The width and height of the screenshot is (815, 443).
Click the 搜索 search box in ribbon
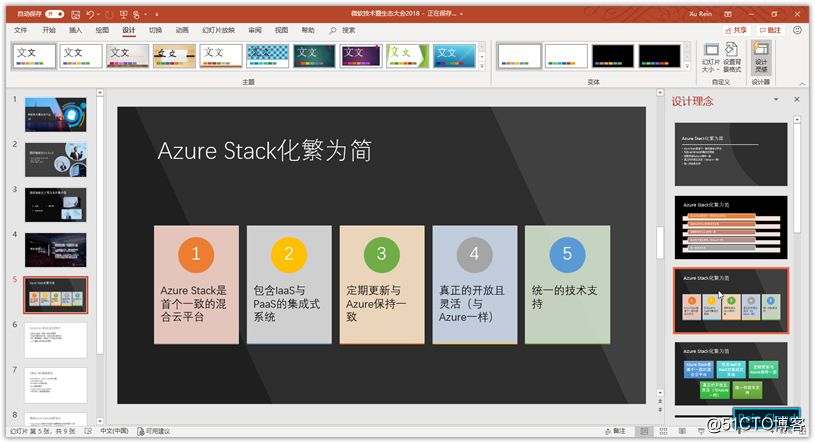pos(343,31)
